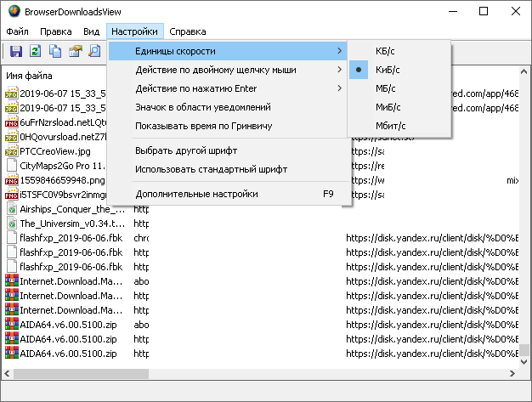
Task: Click the Copy selected items icon
Action: coord(55,51)
